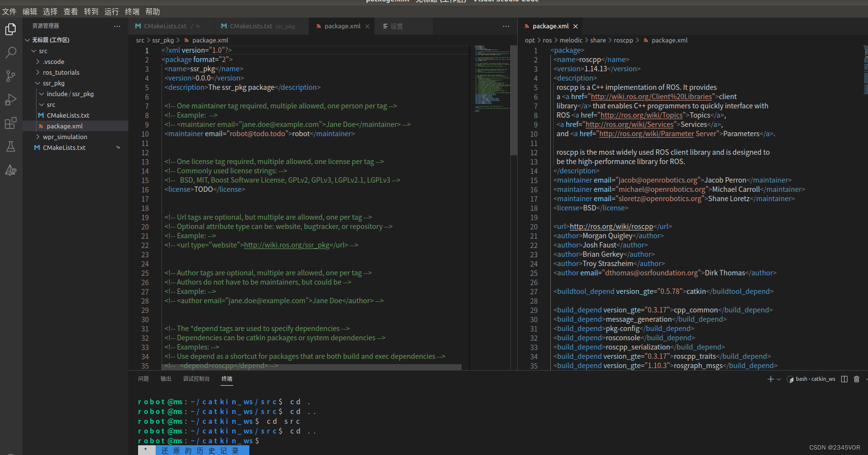Collapse the ssr_pkg folder
The height and width of the screenshot is (455, 868).
pos(38,83)
